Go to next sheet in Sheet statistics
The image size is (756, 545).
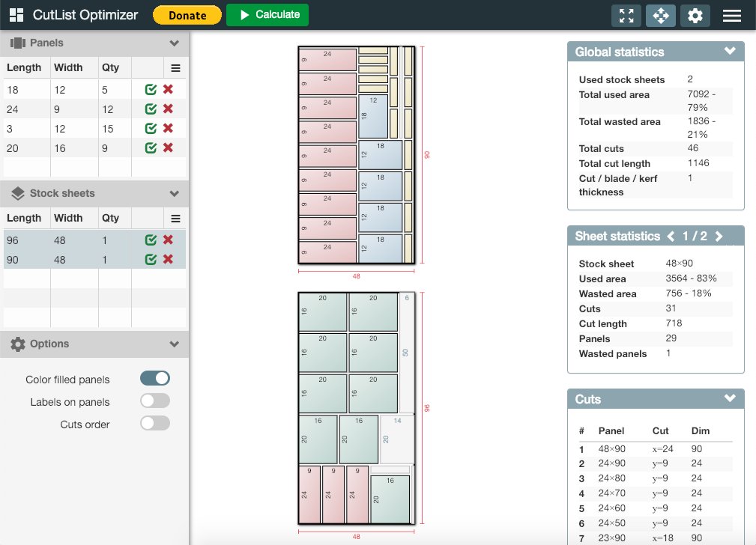pos(719,236)
